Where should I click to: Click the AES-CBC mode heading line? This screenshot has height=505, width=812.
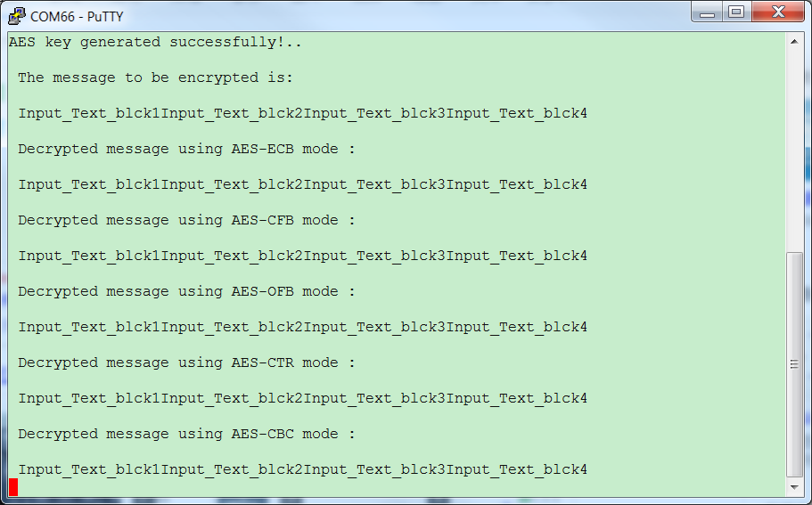pyautogui.click(x=187, y=434)
